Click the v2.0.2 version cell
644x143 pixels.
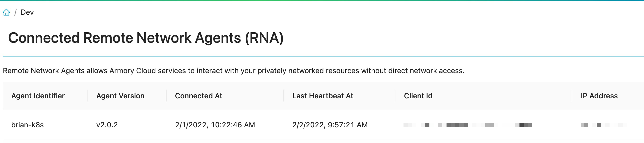[107, 125]
